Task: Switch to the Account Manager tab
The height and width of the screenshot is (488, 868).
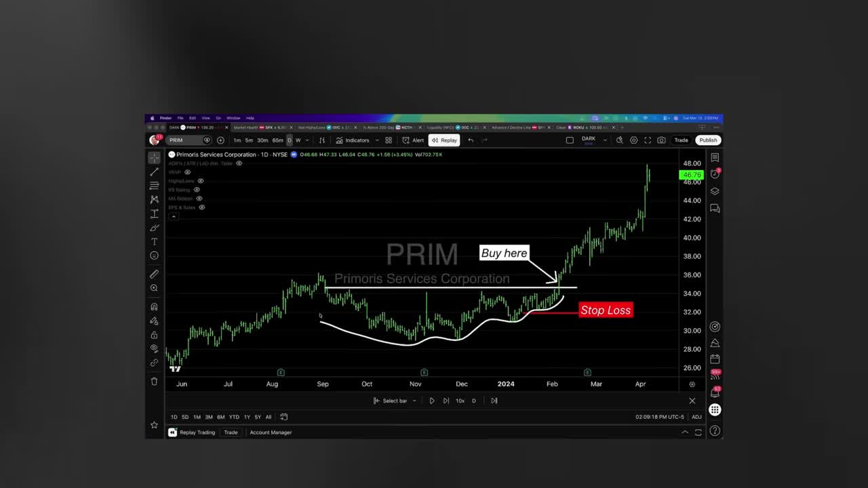Action: click(271, 432)
